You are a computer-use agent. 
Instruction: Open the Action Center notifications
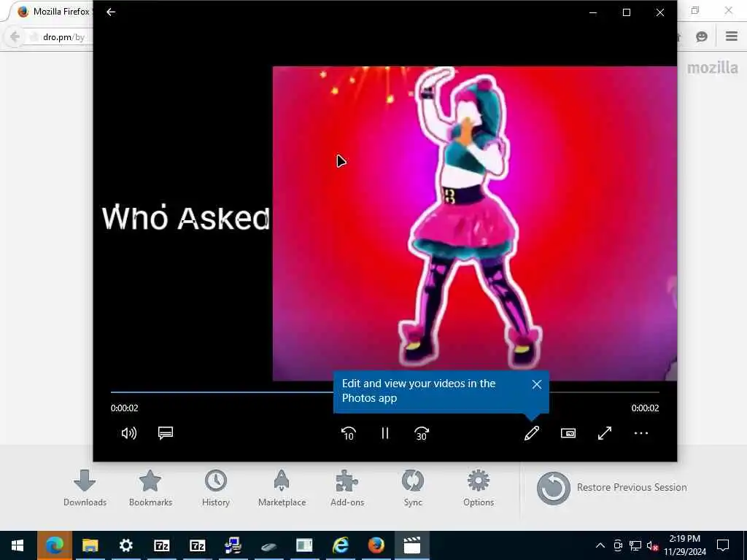coord(723,545)
